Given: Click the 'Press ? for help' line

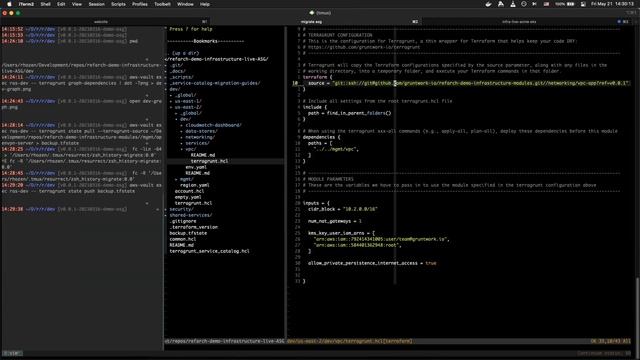Looking at the screenshot, I should (x=191, y=29).
